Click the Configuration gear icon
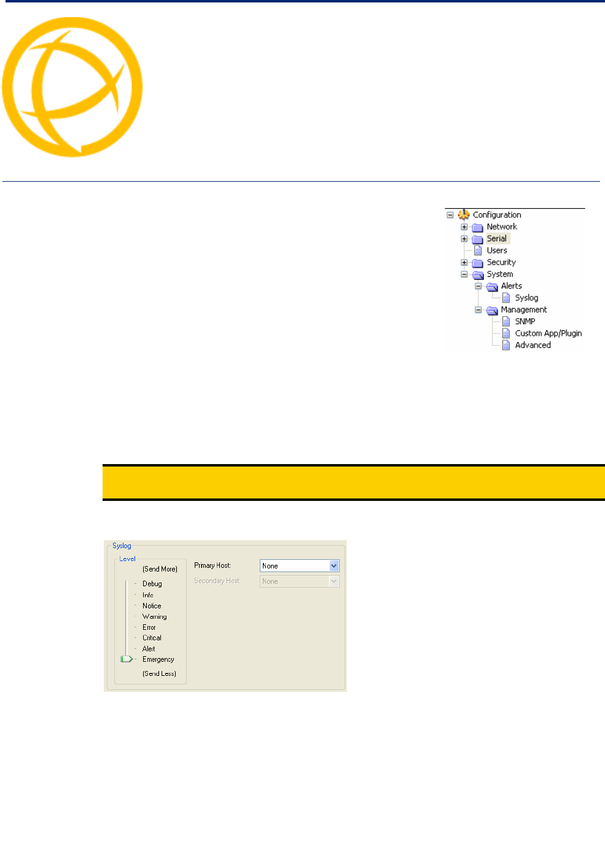The width and height of the screenshot is (605, 868). click(x=464, y=215)
